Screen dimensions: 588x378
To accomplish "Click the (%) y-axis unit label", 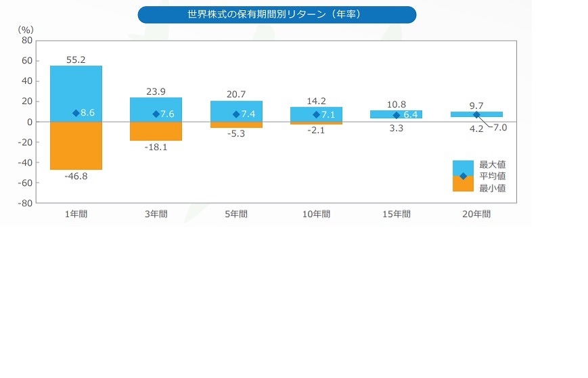I will click(24, 30).
